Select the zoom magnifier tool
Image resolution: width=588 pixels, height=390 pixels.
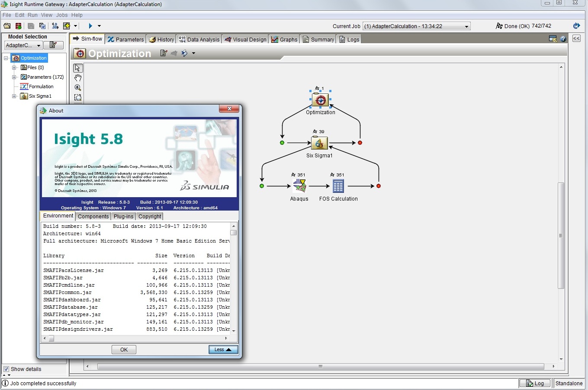[x=78, y=88]
